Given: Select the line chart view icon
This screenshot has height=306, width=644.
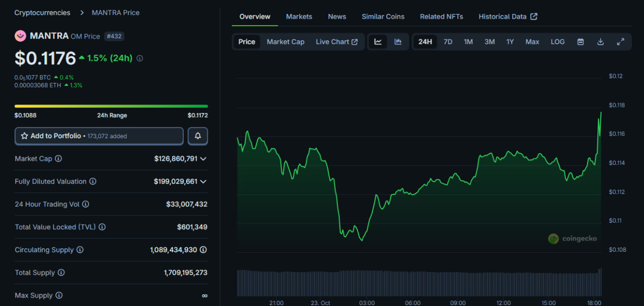Looking at the screenshot, I should tap(378, 42).
